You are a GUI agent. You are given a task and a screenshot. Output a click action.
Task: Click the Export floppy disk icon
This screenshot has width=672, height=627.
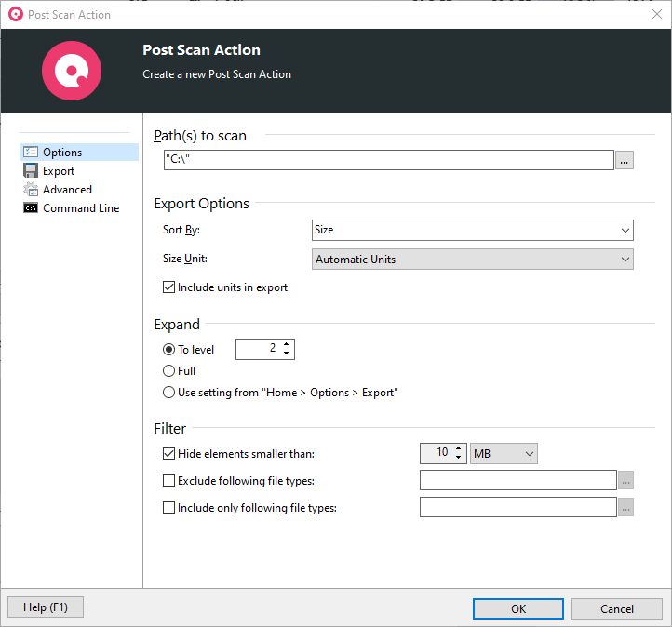(x=31, y=171)
